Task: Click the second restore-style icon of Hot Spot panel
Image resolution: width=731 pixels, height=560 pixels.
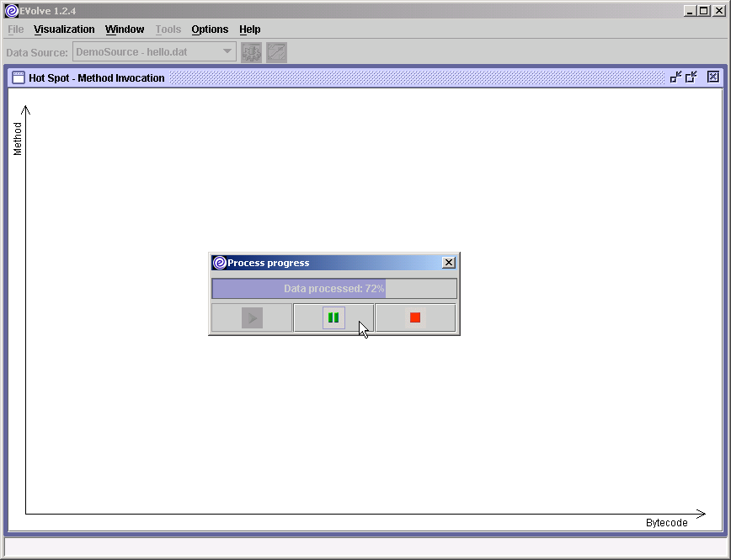Action: [x=691, y=77]
